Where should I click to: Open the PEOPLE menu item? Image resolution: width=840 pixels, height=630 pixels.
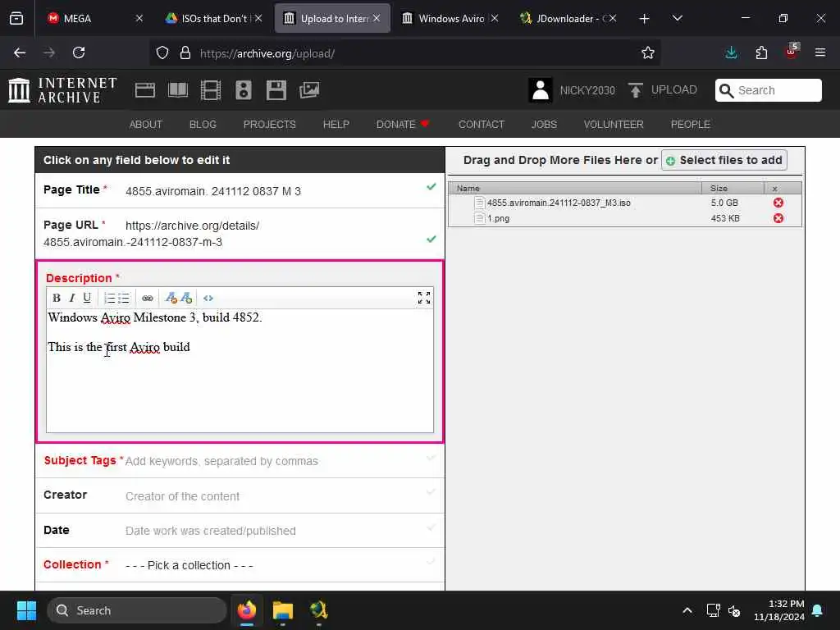690,125
